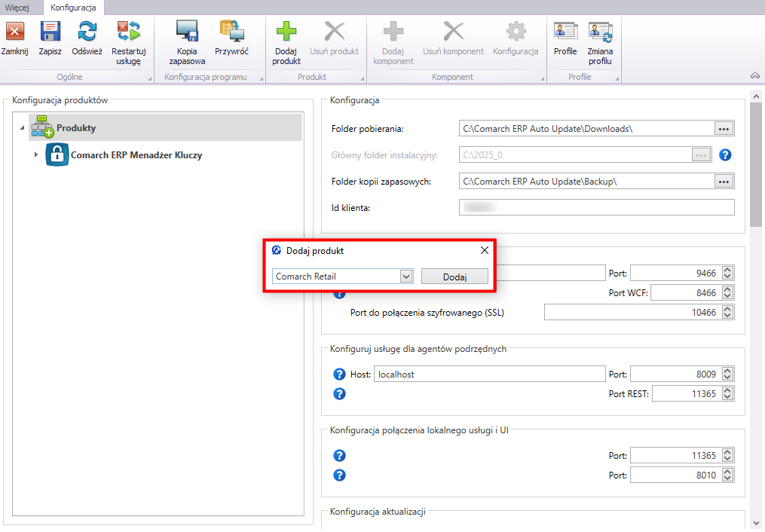Adjust the Port REST 11365 spinner

(727, 393)
